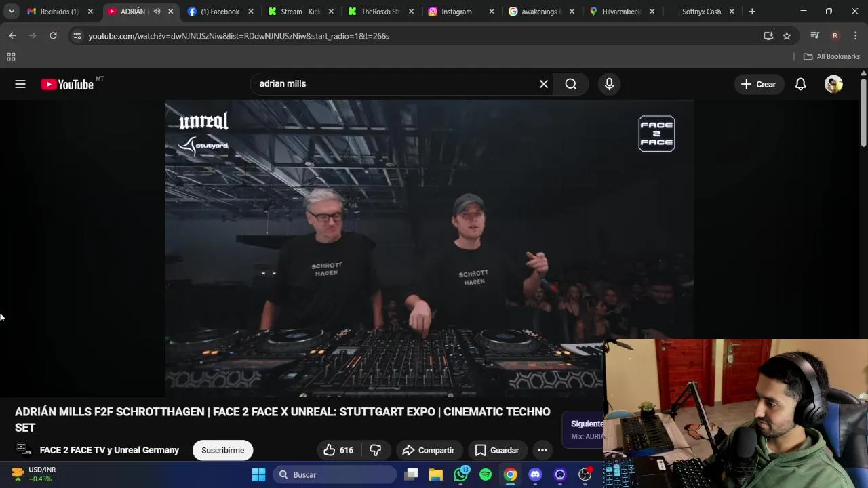Image resolution: width=868 pixels, height=488 pixels.
Task: Close the Recibidos Gmail tab
Action: 90,12
